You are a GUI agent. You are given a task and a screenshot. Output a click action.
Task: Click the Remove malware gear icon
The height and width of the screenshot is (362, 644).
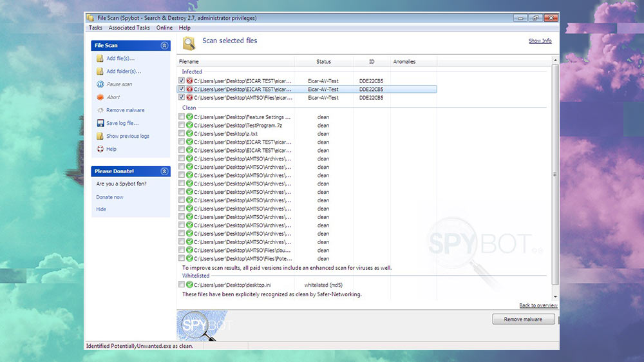pyautogui.click(x=100, y=110)
